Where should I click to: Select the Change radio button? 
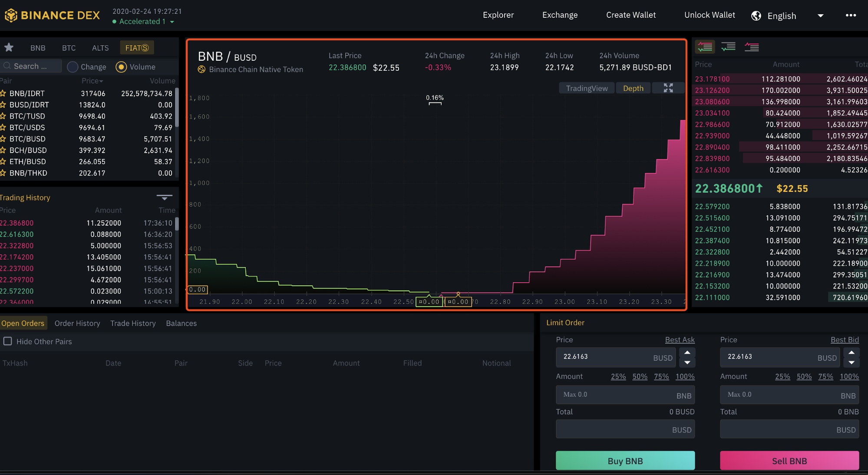[x=73, y=67]
